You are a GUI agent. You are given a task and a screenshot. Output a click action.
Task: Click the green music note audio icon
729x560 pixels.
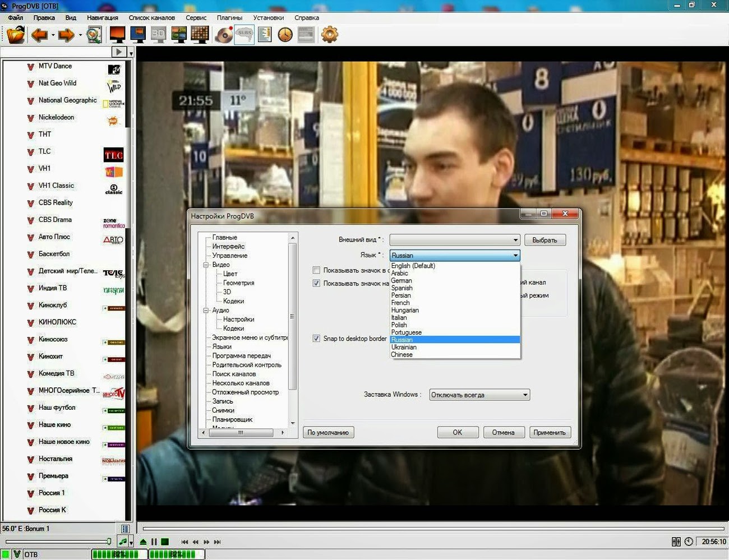123,542
